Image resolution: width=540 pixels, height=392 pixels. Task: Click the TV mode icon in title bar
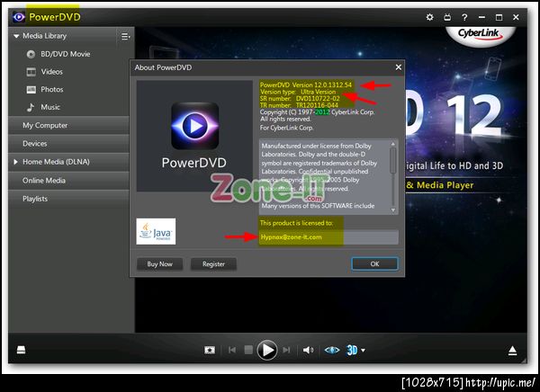(447, 17)
